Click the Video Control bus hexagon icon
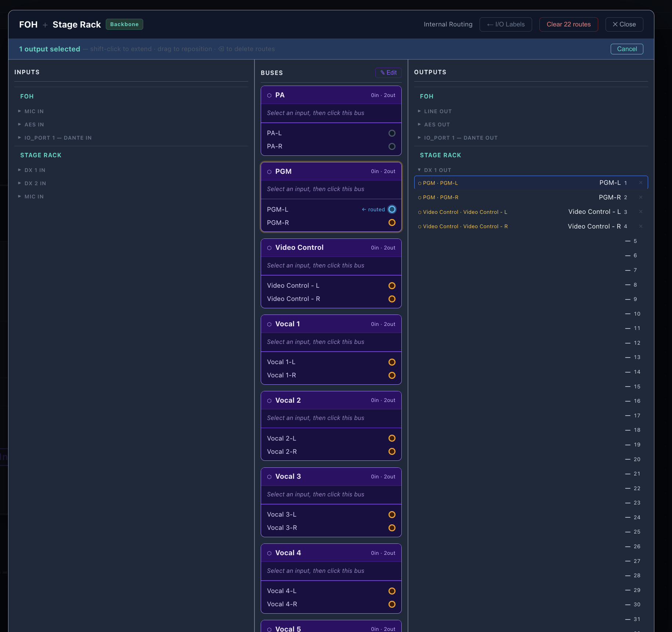Viewport: 672px width, 632px height. point(269,248)
